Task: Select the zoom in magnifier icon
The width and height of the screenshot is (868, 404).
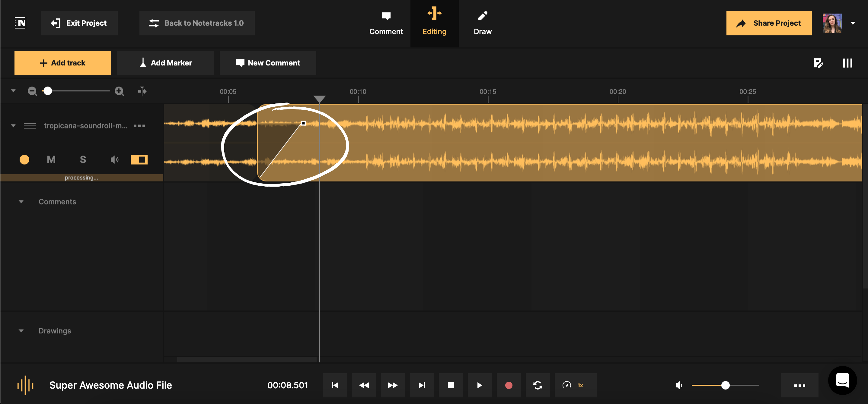Action: pos(119,91)
